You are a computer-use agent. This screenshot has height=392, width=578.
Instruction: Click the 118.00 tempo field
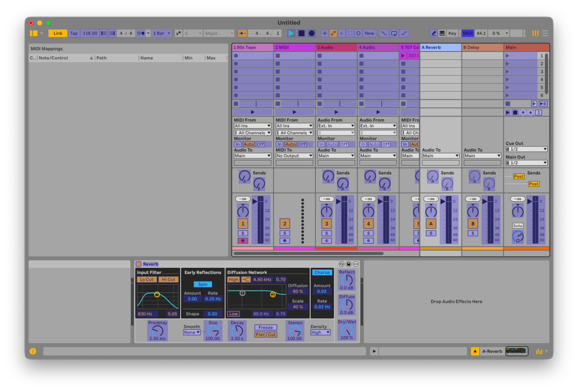pos(90,33)
